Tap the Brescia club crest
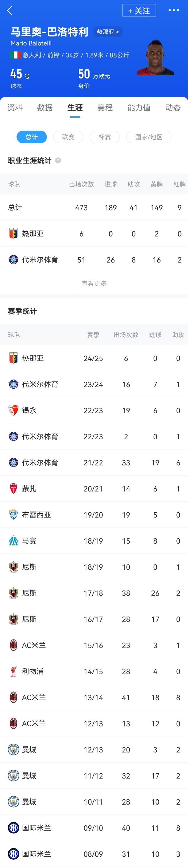The width and height of the screenshot is (188, 868). click(x=13, y=515)
